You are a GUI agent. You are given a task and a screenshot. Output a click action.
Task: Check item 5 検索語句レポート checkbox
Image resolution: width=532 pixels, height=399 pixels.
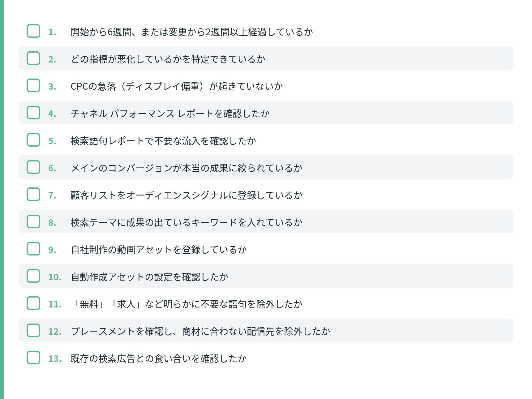(33, 140)
